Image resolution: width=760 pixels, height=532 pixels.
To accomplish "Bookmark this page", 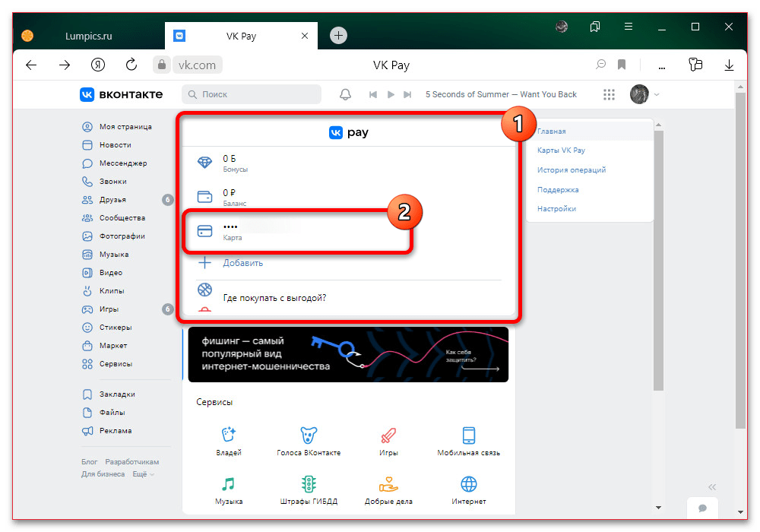I will (x=622, y=65).
